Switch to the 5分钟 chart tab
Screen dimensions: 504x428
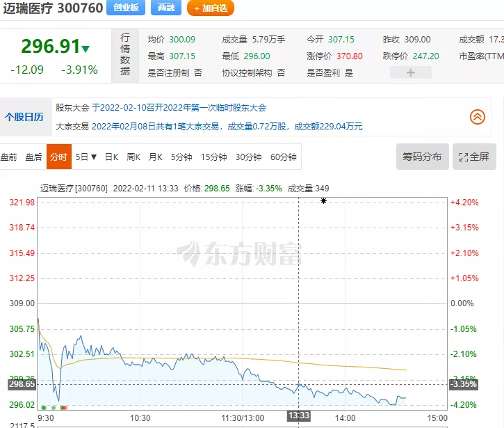pos(181,157)
